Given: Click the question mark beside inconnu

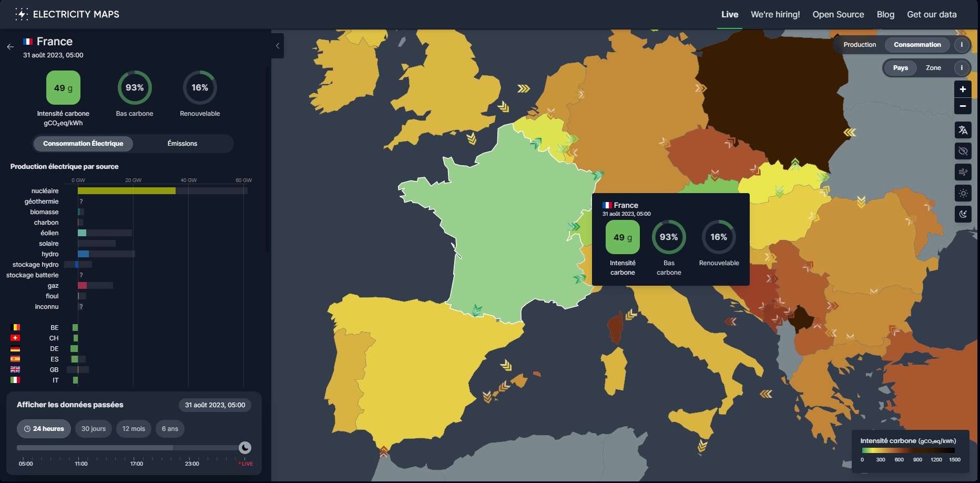Looking at the screenshot, I should tap(81, 307).
